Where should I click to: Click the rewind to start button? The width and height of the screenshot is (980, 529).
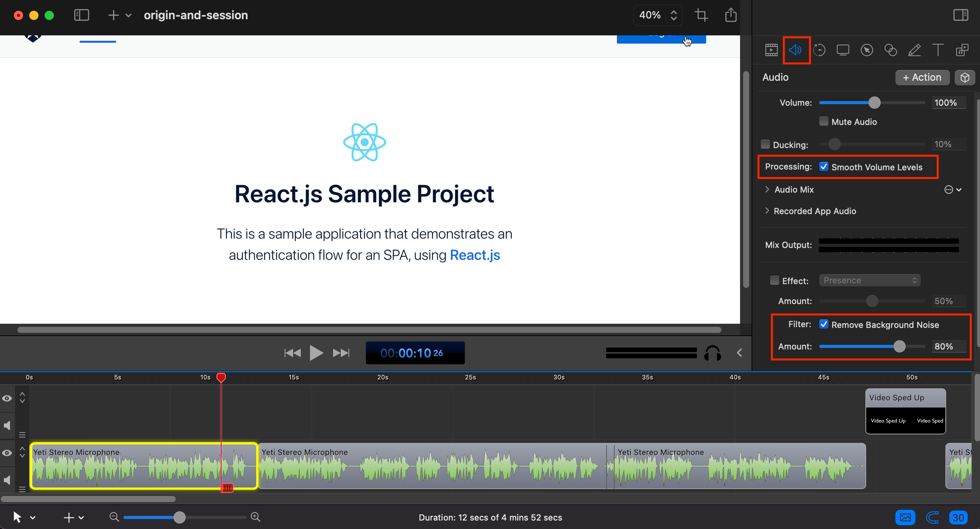292,353
